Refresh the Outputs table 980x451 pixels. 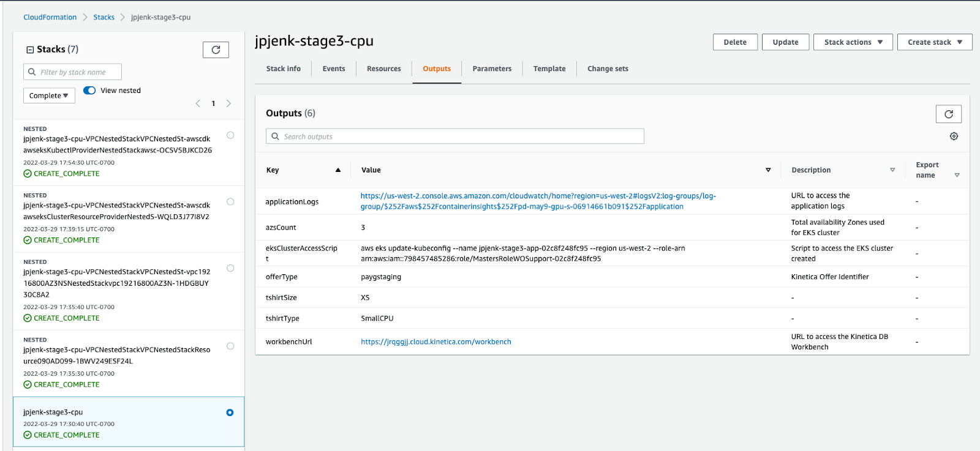pyautogui.click(x=948, y=114)
